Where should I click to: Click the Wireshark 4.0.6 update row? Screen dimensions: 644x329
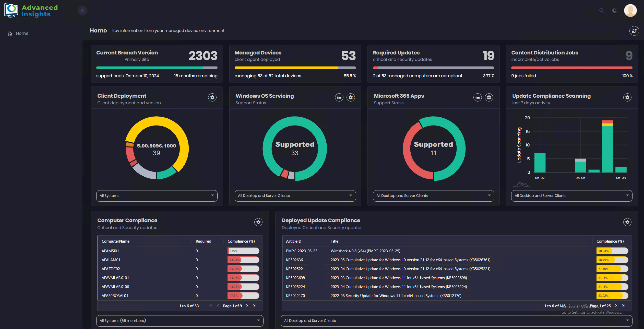pyautogui.click(x=365, y=251)
